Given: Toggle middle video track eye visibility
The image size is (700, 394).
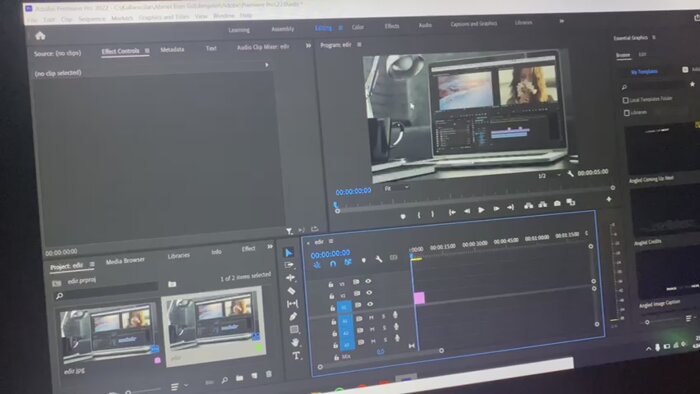Looking at the screenshot, I should click(369, 293).
